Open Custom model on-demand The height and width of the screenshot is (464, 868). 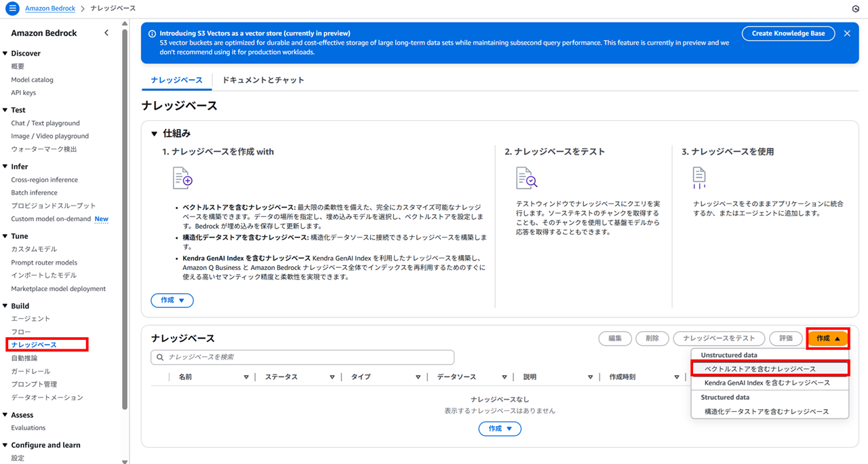pyautogui.click(x=51, y=218)
